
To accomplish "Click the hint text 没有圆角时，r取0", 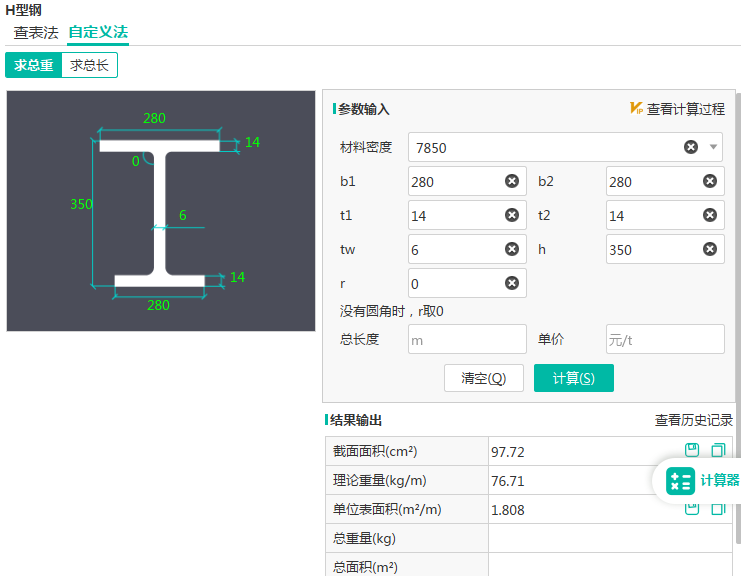I will tap(391, 311).
